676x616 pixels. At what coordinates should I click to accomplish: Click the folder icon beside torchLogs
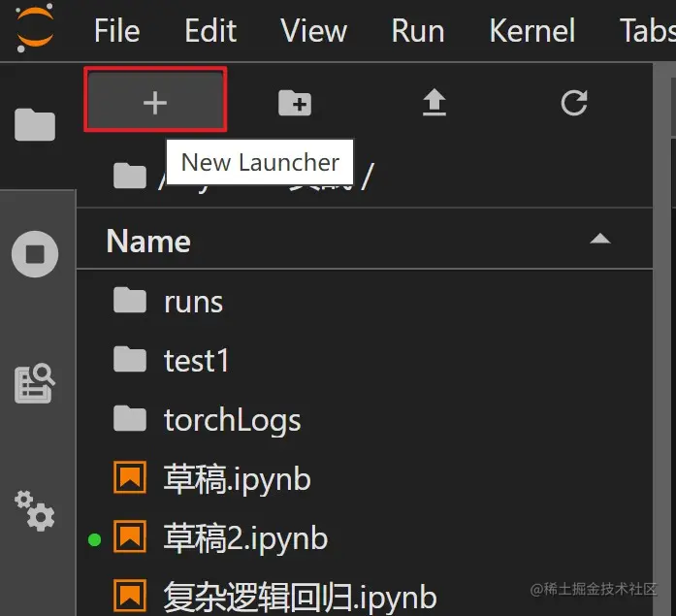tap(130, 418)
